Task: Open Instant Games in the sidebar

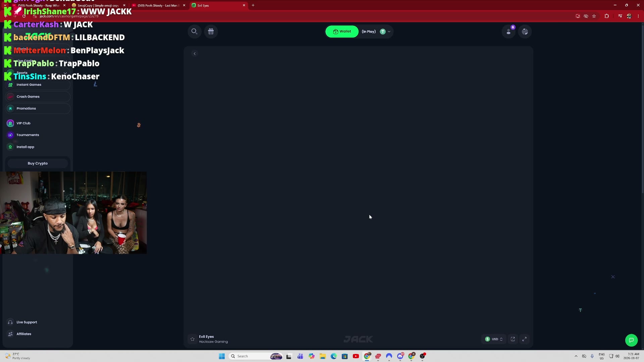Action: click(x=38, y=85)
